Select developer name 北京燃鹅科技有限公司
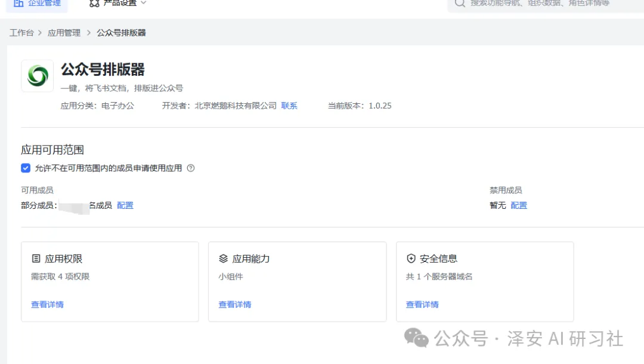Screen dimensions: 644x364 pyautogui.click(x=236, y=106)
